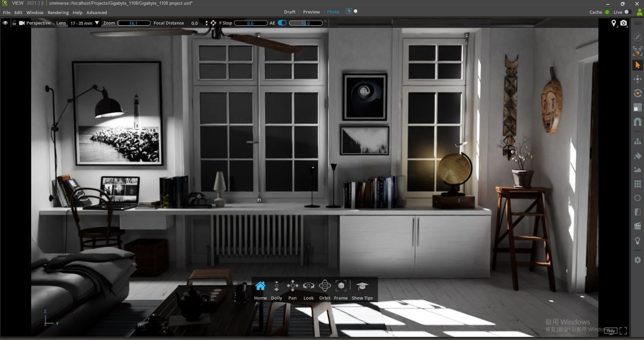Select the arrow selection tool in sidebar
644x340 pixels.
point(637,65)
